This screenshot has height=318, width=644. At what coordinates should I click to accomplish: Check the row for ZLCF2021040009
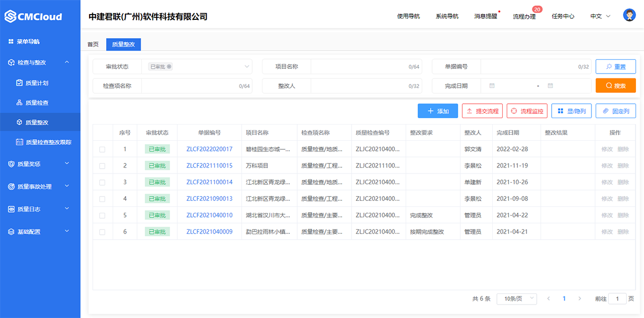pos(103,232)
